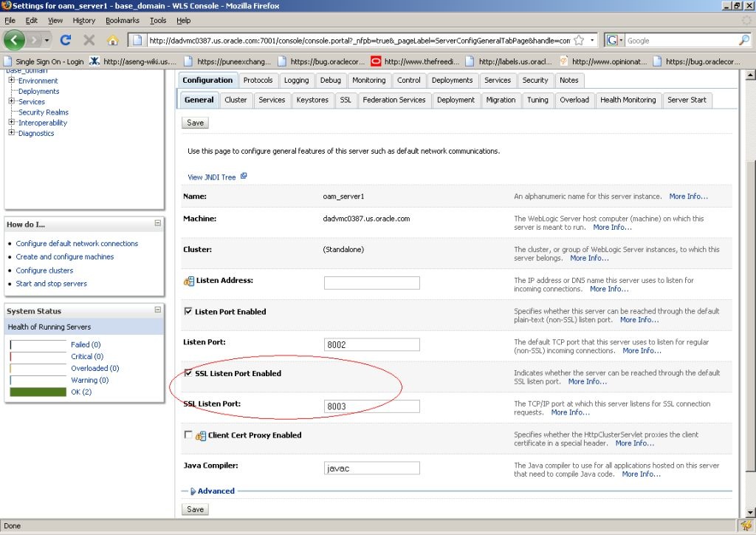Screen dimensions: 756x535
Task: Open the thefreedi bookmark with red icon
Action: coord(376,61)
